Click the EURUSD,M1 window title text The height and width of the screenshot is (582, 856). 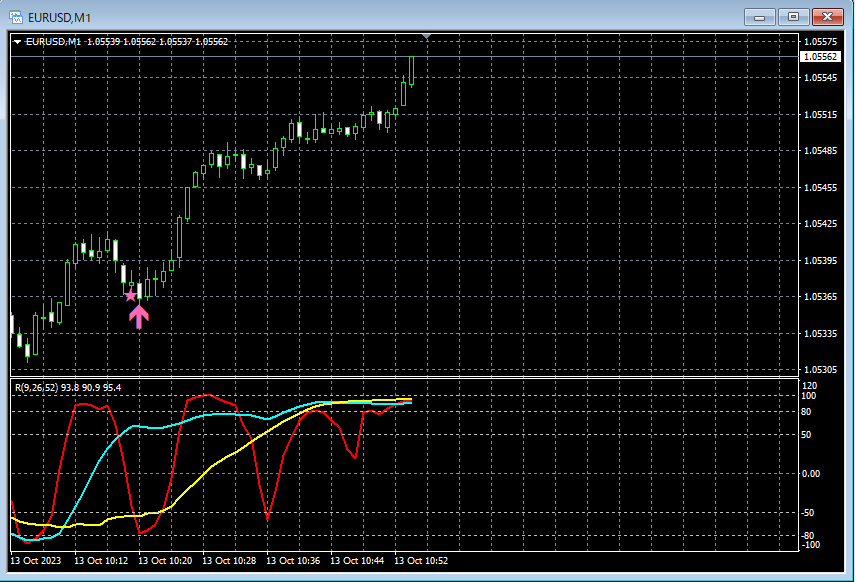point(60,17)
